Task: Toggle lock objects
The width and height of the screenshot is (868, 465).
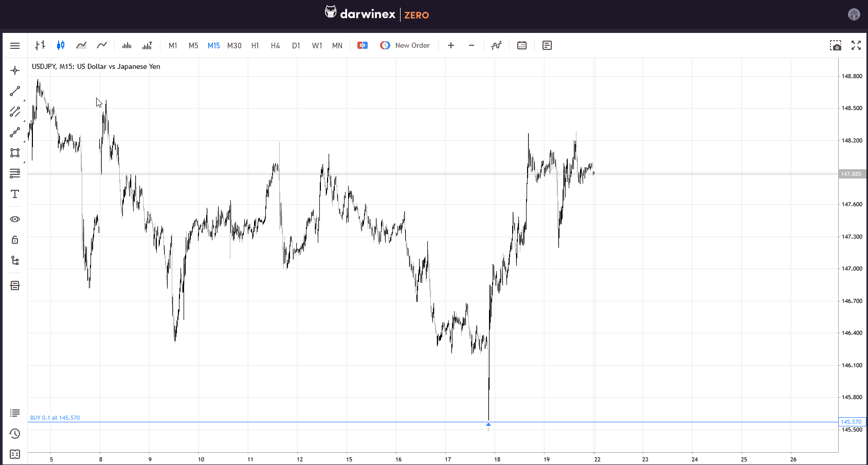Action: [15, 240]
